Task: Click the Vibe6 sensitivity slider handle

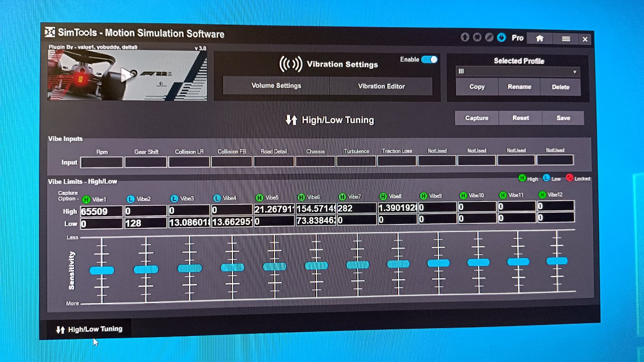Action: click(316, 265)
